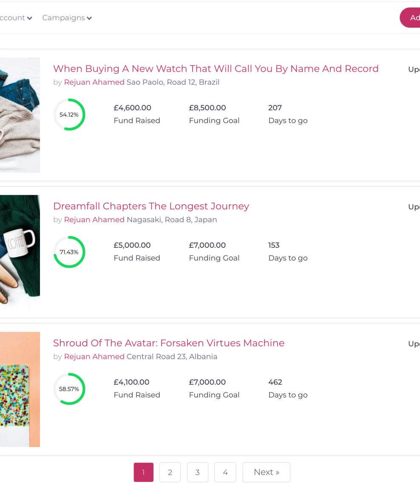Go to pagination page 4

(225, 472)
